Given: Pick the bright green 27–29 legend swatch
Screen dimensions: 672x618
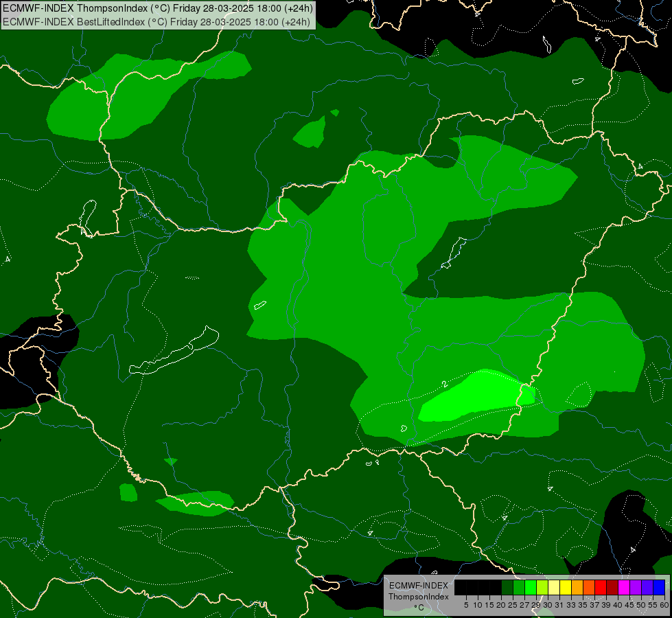Looking at the screenshot, I should [x=531, y=587].
